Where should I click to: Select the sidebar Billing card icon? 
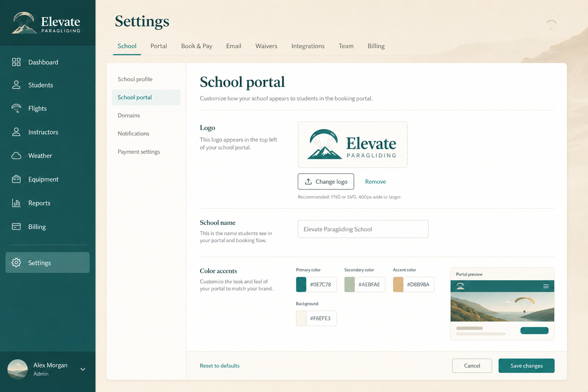tap(16, 227)
